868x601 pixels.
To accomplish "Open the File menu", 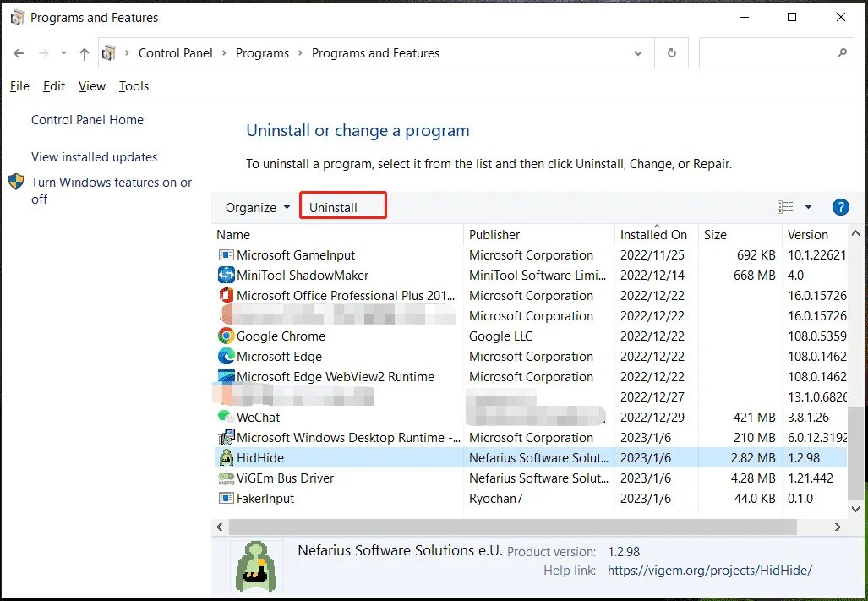I will coord(19,86).
